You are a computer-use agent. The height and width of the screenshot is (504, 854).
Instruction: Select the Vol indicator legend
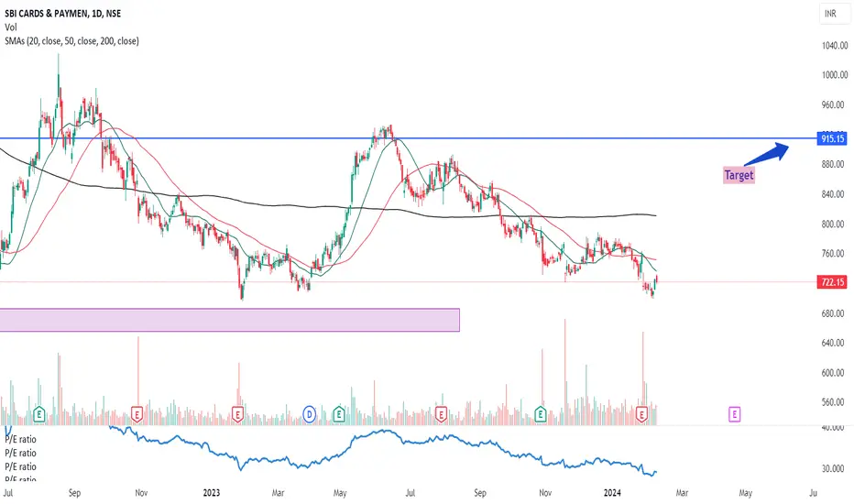click(x=11, y=27)
